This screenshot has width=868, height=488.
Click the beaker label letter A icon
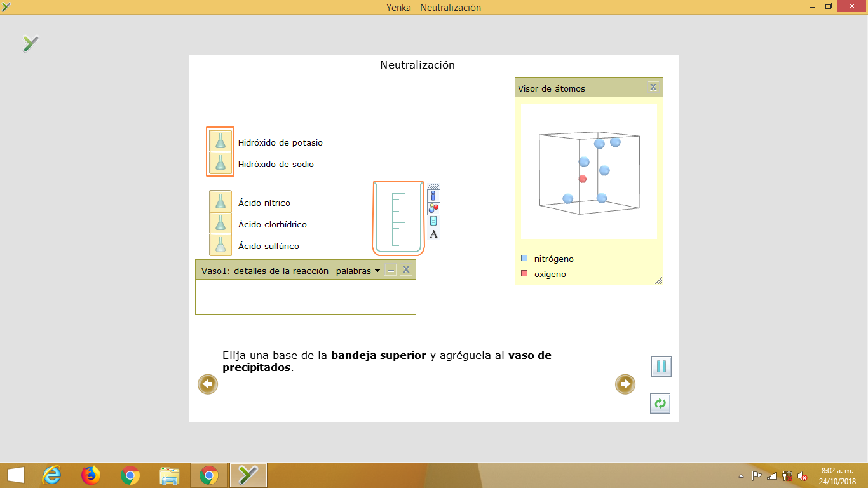pos(433,234)
